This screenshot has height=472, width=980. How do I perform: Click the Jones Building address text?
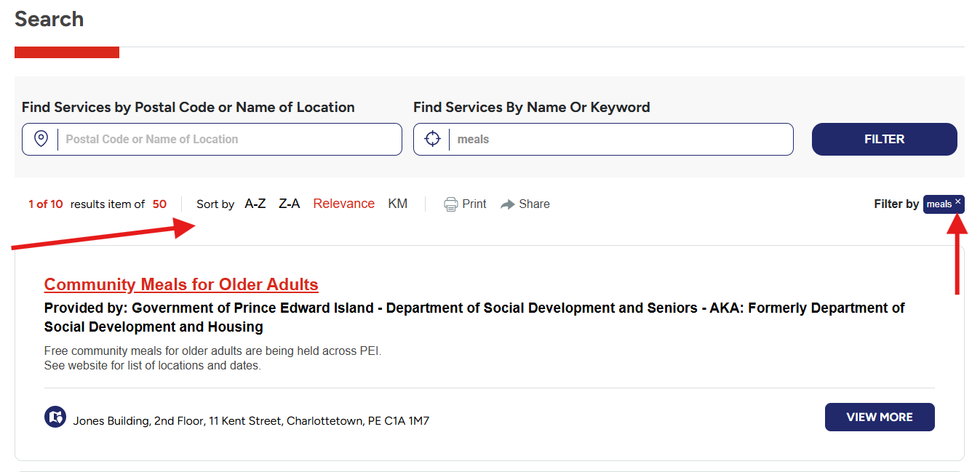point(251,420)
